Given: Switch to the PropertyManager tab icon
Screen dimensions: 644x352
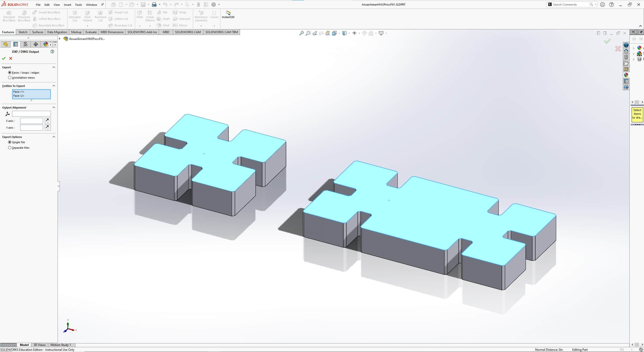Looking at the screenshot, I should tap(16, 44).
